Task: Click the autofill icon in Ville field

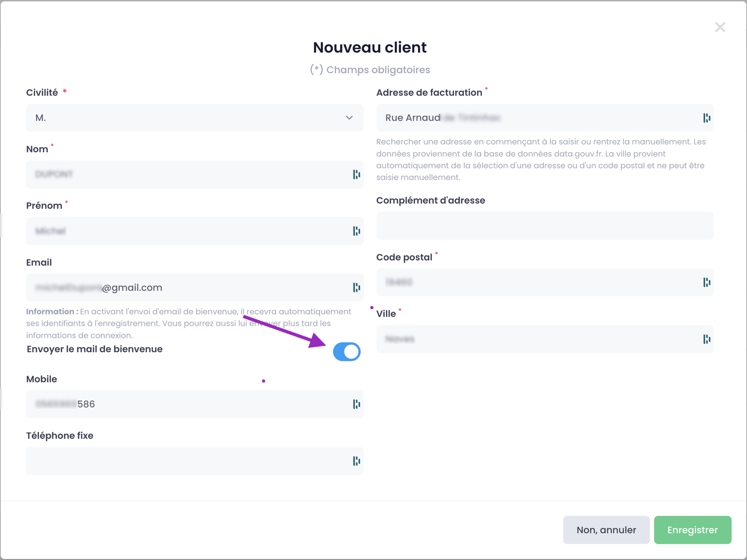Action: pos(706,339)
